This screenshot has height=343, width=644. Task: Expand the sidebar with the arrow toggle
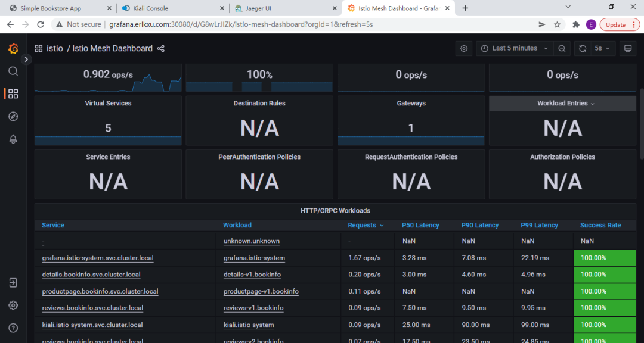(26, 60)
